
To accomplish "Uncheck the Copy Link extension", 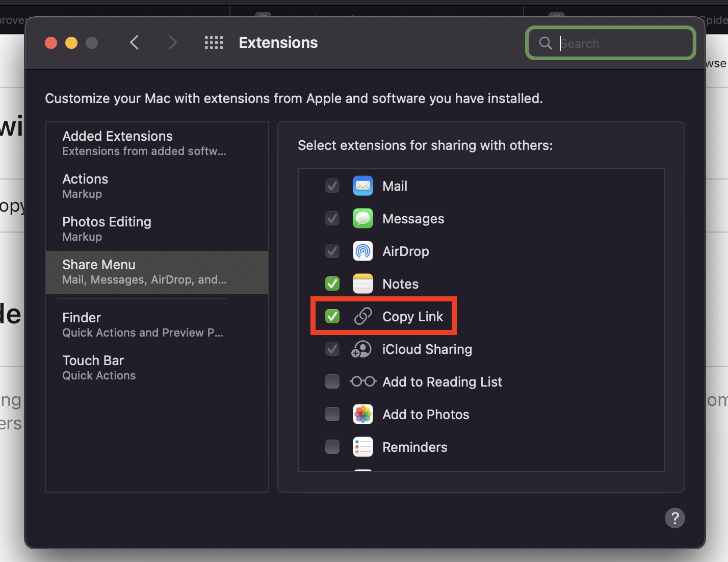I will [332, 316].
